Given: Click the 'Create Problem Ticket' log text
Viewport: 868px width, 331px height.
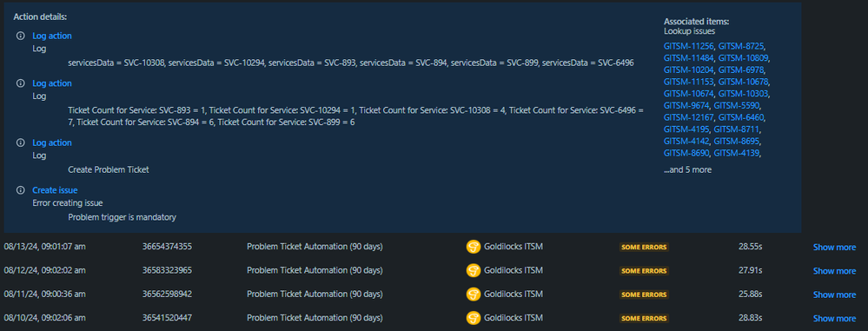Looking at the screenshot, I should [x=109, y=170].
